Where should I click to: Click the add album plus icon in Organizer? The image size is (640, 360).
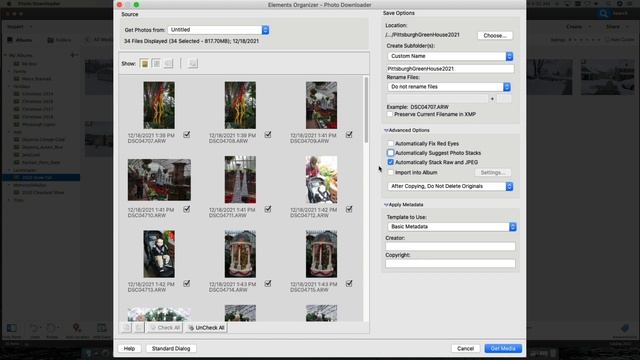[73, 55]
